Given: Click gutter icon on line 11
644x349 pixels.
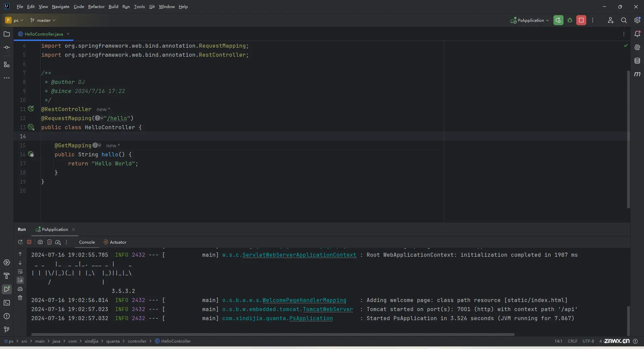Looking at the screenshot, I should pyautogui.click(x=31, y=108).
